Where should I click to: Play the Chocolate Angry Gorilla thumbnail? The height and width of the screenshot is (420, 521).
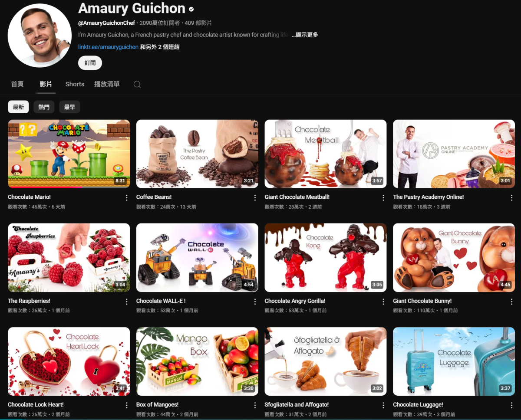click(x=325, y=258)
